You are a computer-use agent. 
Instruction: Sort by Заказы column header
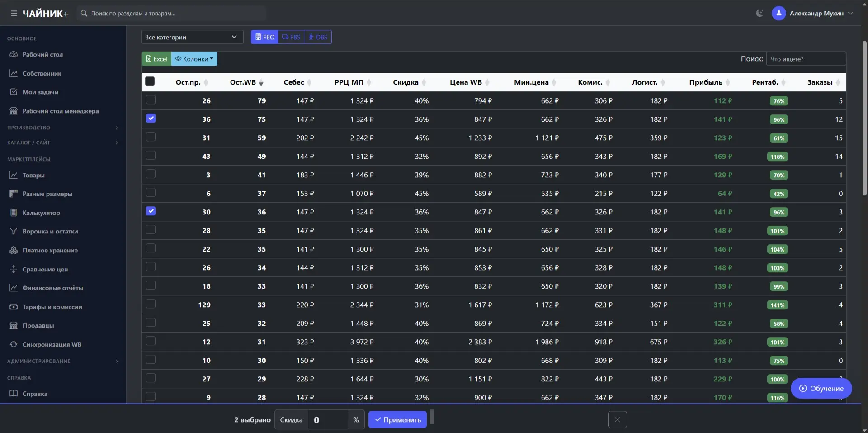[x=820, y=82]
